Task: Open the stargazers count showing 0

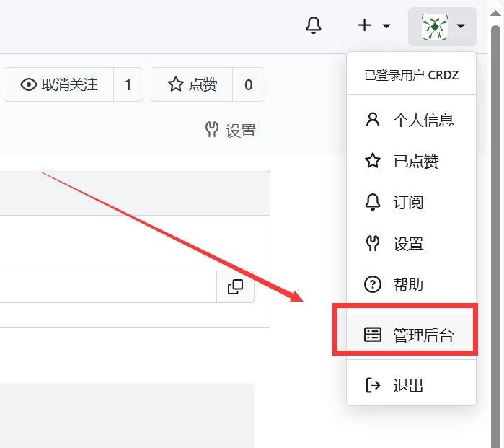Action: point(248,84)
